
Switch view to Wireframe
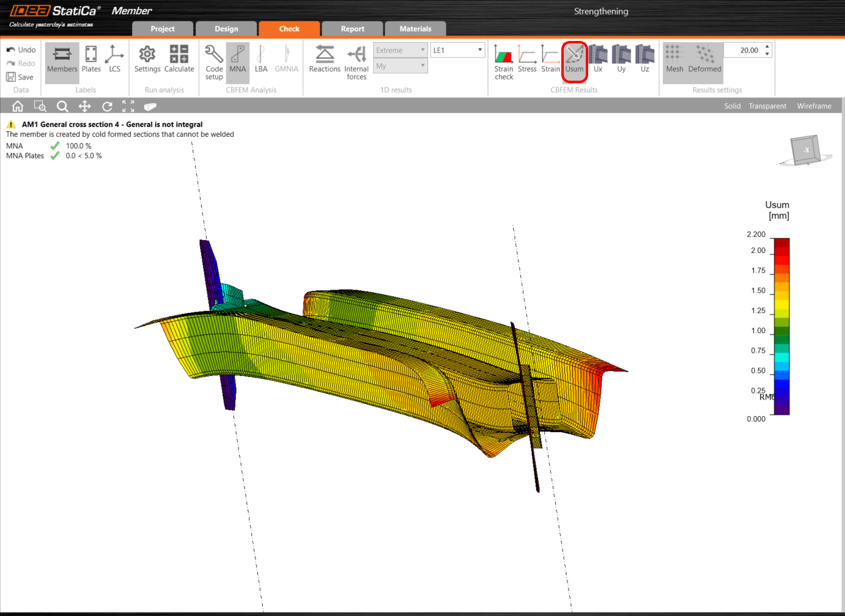(x=814, y=106)
